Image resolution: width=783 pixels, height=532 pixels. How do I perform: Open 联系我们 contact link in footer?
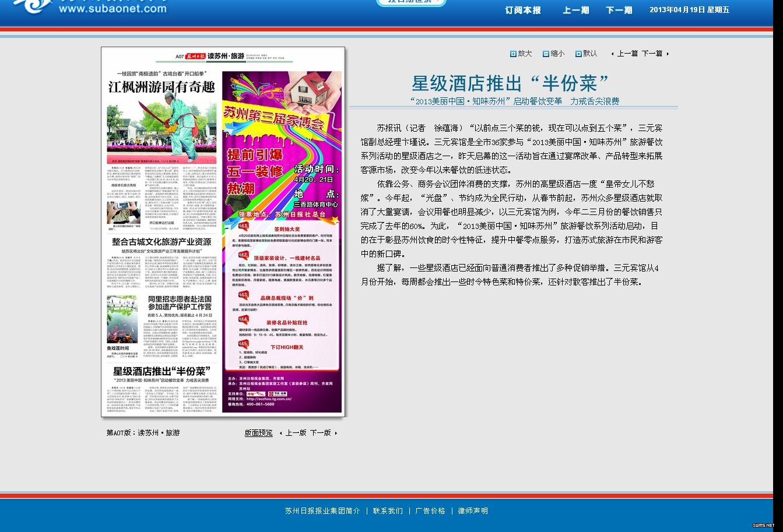click(x=388, y=511)
